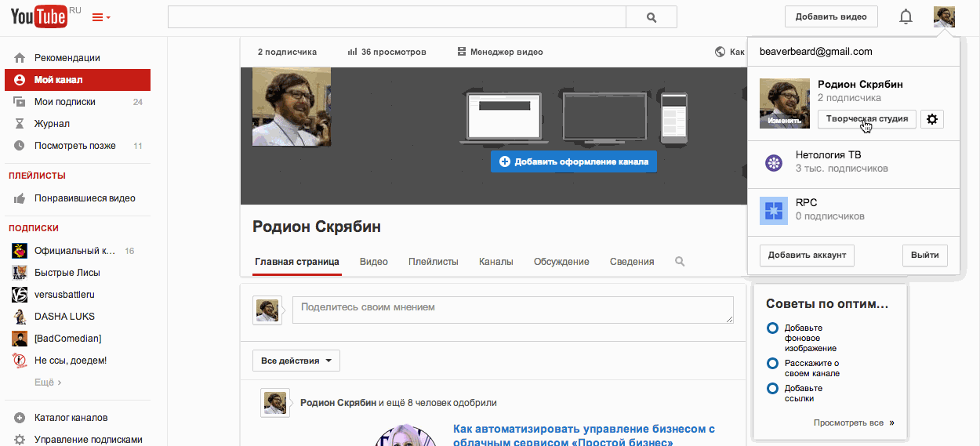This screenshot has width=980, height=446.
Task: Click the ПОДПИСКИ heading link
Action: coord(34,228)
